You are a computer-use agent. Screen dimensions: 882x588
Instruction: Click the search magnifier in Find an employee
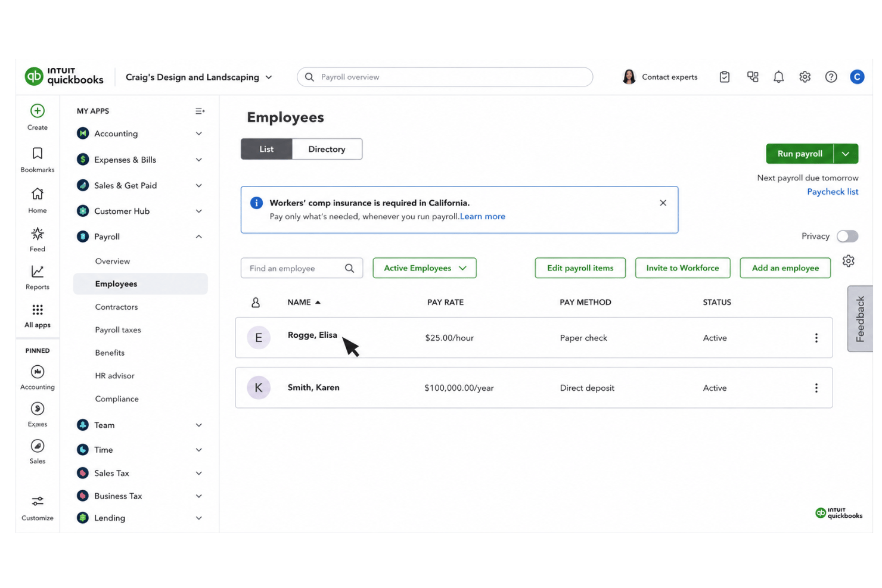[x=349, y=269]
